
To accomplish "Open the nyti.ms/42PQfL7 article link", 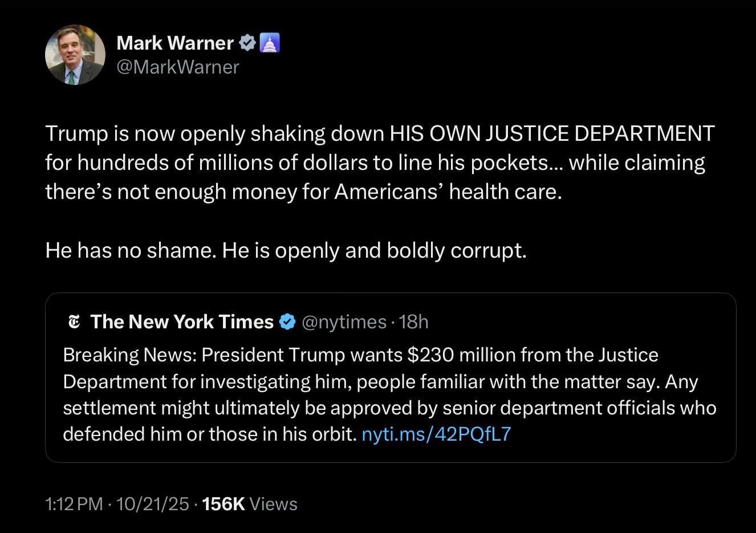I will tap(436, 434).
